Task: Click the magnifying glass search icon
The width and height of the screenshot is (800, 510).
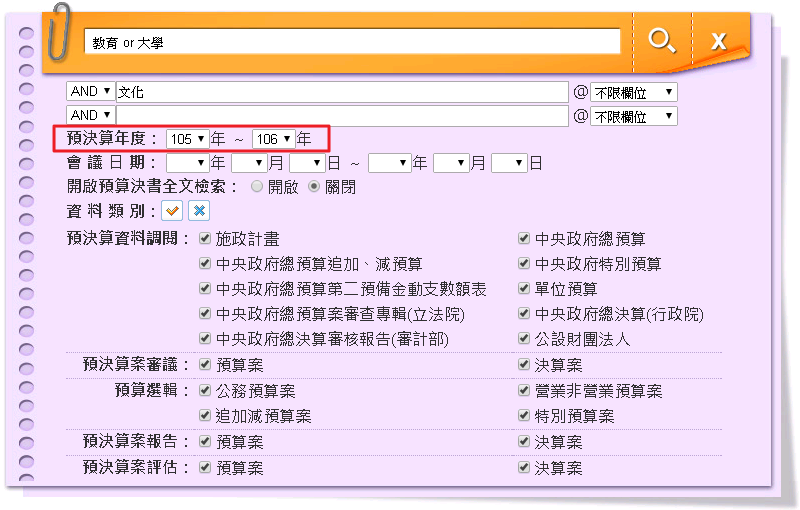Action: (661, 41)
